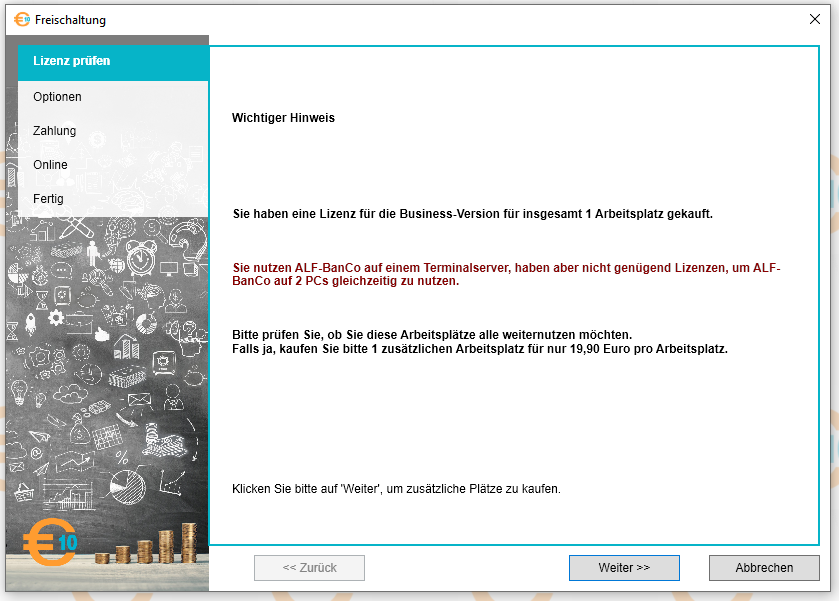Jump to the Fertig step
Image resolution: width=839 pixels, height=601 pixels.
(48, 199)
